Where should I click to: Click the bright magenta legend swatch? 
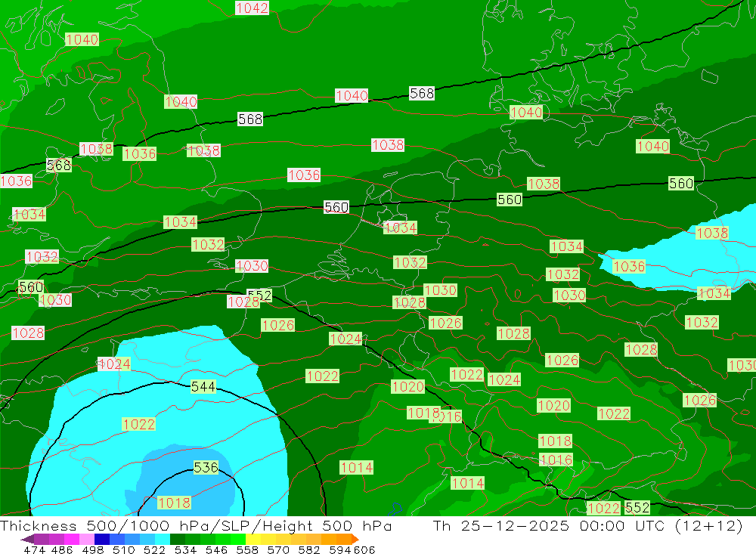[x=71, y=539]
